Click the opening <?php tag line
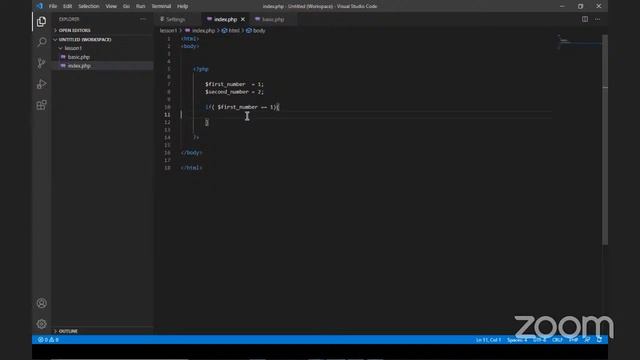640x360 pixels. pos(200,69)
